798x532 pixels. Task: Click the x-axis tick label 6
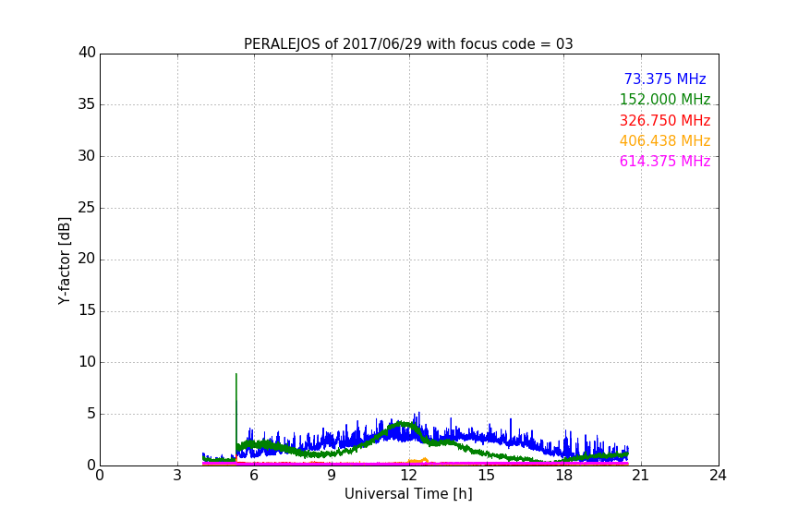[x=254, y=476]
